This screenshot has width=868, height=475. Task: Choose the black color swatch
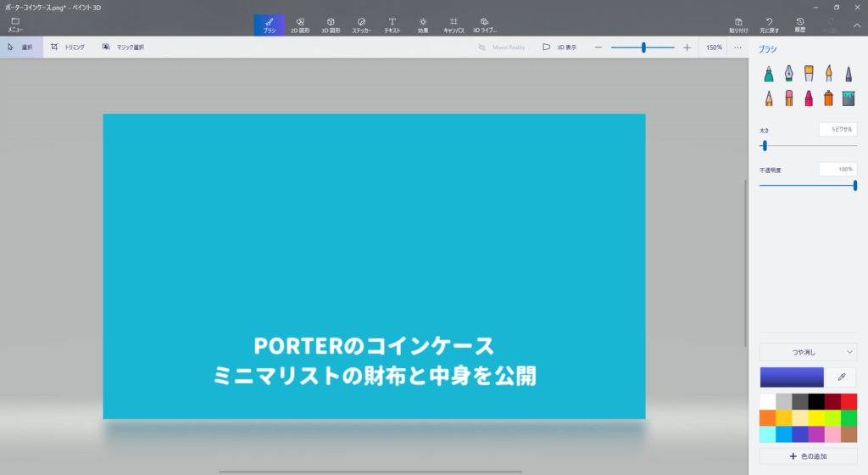point(816,401)
